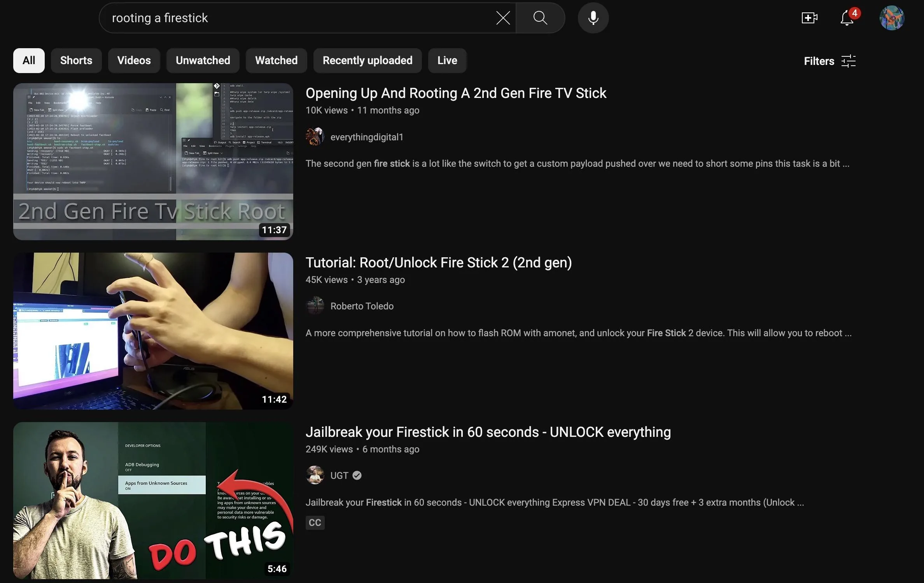
Task: Open the UGT channel avatar
Action: [315, 475]
